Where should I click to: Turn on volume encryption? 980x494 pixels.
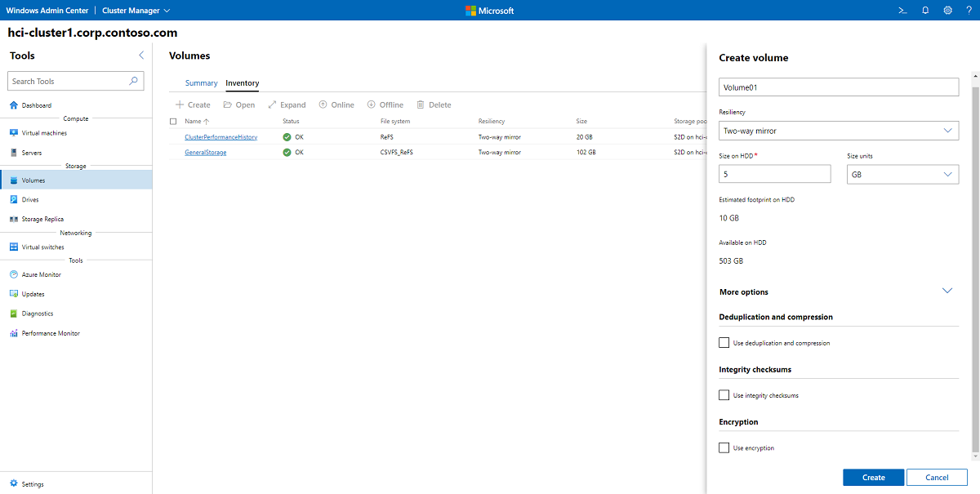(724, 447)
